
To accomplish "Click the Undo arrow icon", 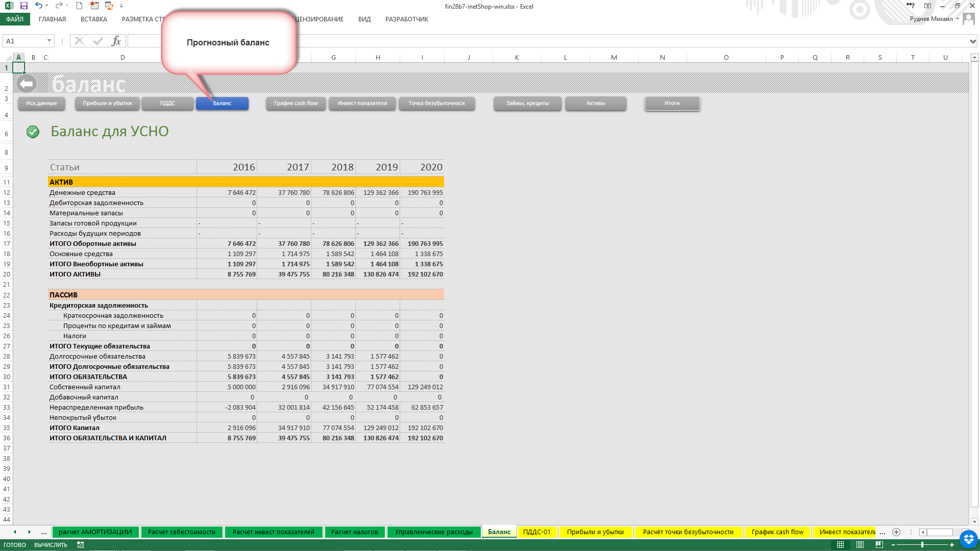I will (x=39, y=6).
